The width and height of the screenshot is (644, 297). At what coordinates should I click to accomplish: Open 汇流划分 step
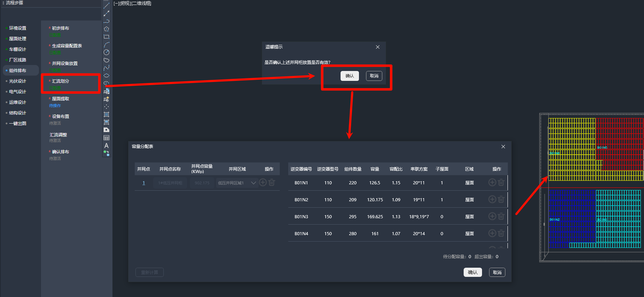click(x=60, y=81)
